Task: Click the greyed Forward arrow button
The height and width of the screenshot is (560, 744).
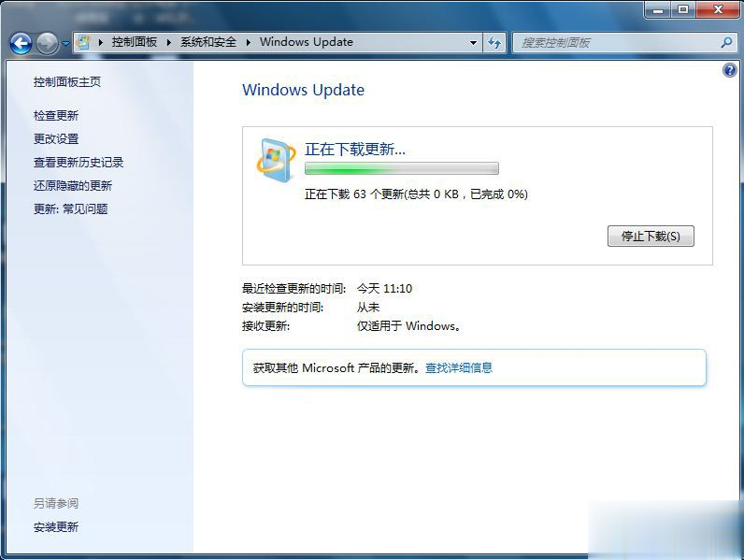Action: pos(47,44)
